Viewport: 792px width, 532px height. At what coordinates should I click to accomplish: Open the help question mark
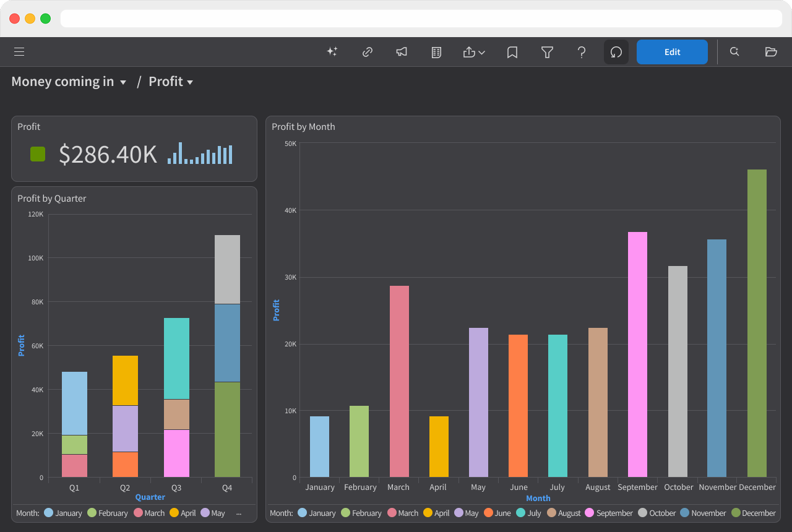(x=582, y=52)
